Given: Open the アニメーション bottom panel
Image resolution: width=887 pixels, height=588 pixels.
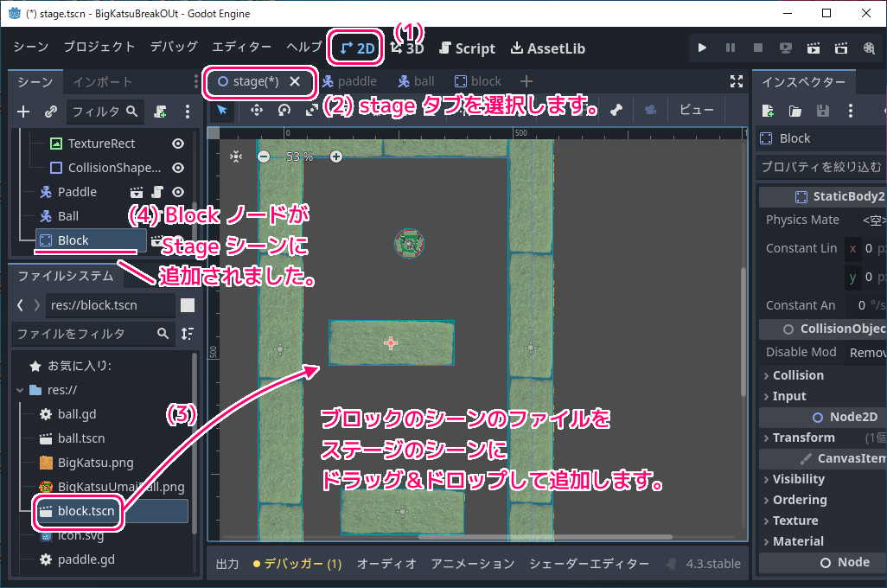Looking at the screenshot, I should point(473,564).
